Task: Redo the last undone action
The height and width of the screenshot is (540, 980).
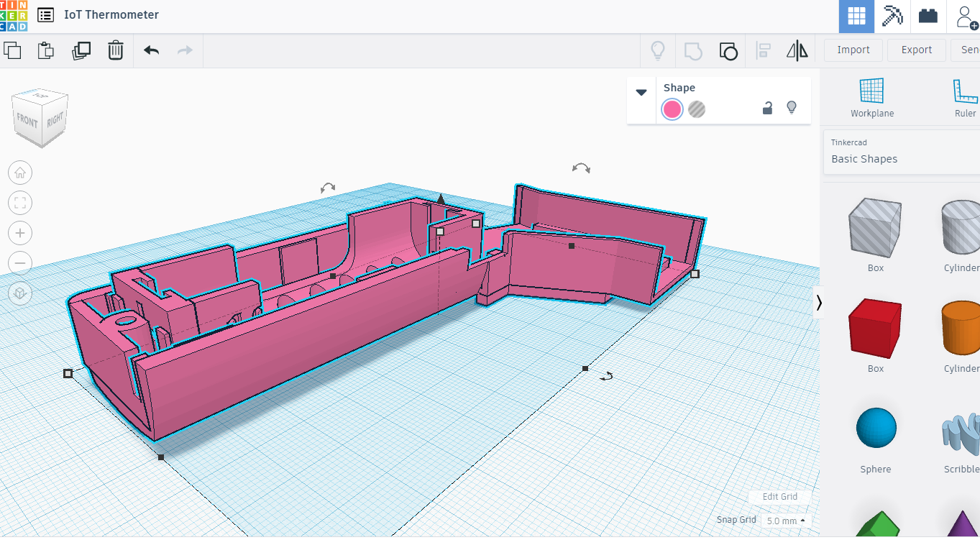Action: click(x=185, y=50)
